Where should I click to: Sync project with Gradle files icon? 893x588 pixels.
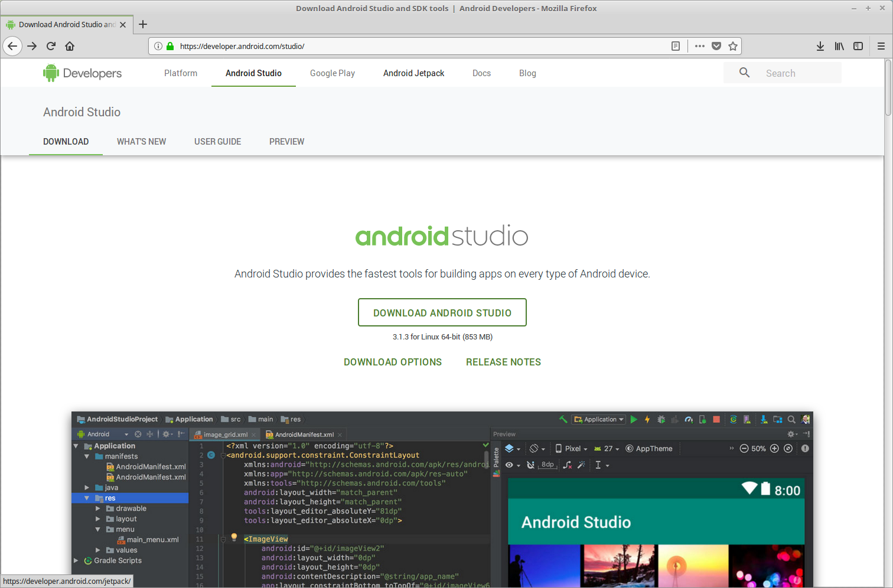click(x=733, y=419)
